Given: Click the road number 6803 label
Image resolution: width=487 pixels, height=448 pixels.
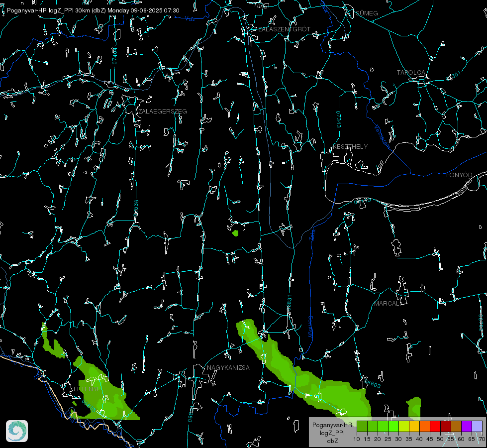Looking at the screenshot, I should pos(373,384).
